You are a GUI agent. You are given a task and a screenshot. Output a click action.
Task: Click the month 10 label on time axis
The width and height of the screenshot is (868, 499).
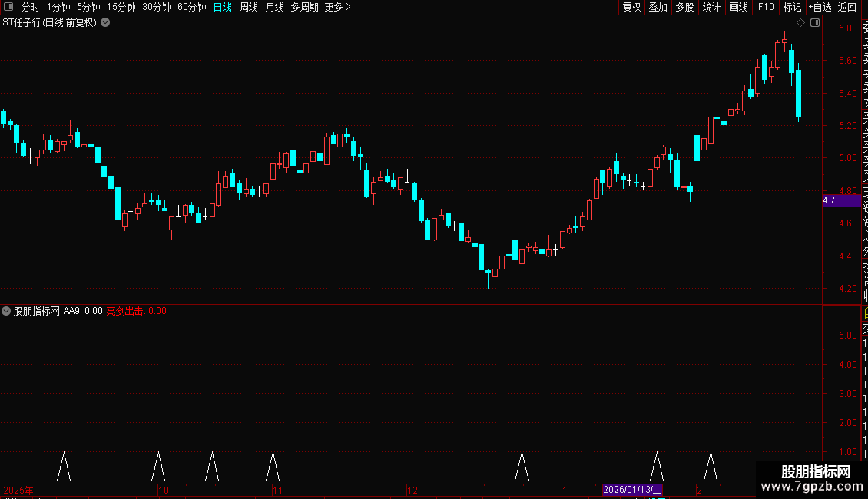click(164, 490)
